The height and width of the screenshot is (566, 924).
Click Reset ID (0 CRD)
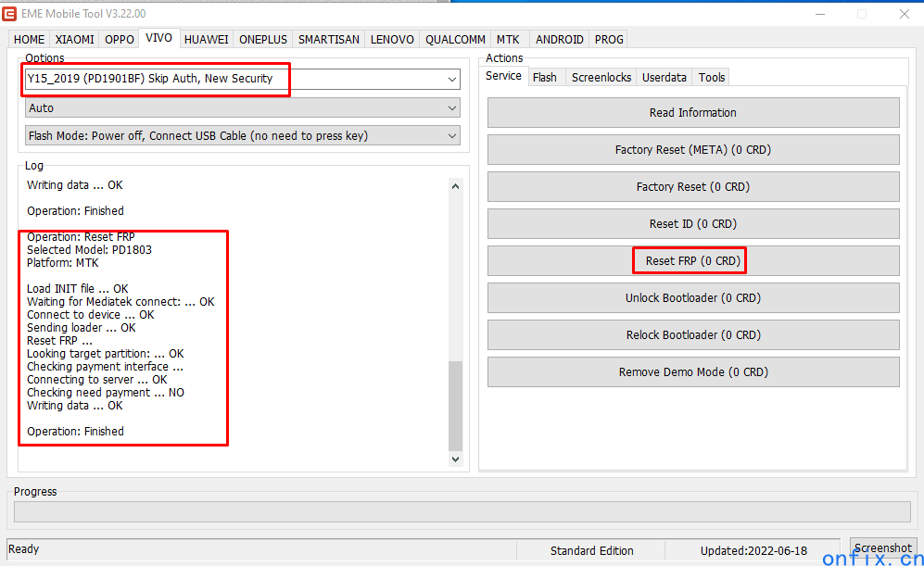click(x=693, y=224)
